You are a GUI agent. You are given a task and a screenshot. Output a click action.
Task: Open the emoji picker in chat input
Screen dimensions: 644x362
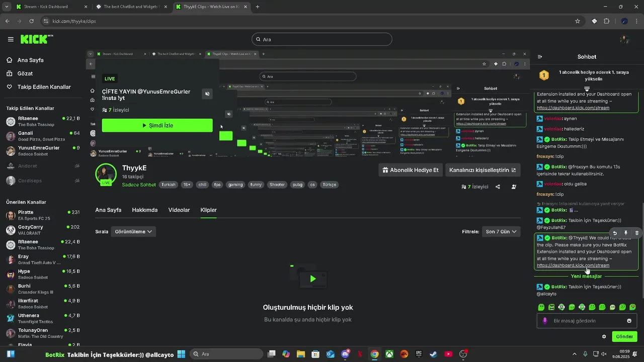(629, 321)
